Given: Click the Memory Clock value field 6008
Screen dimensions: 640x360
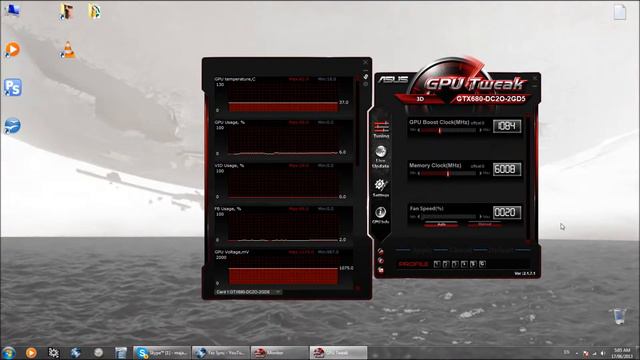Looking at the screenshot, I should 507,169.
